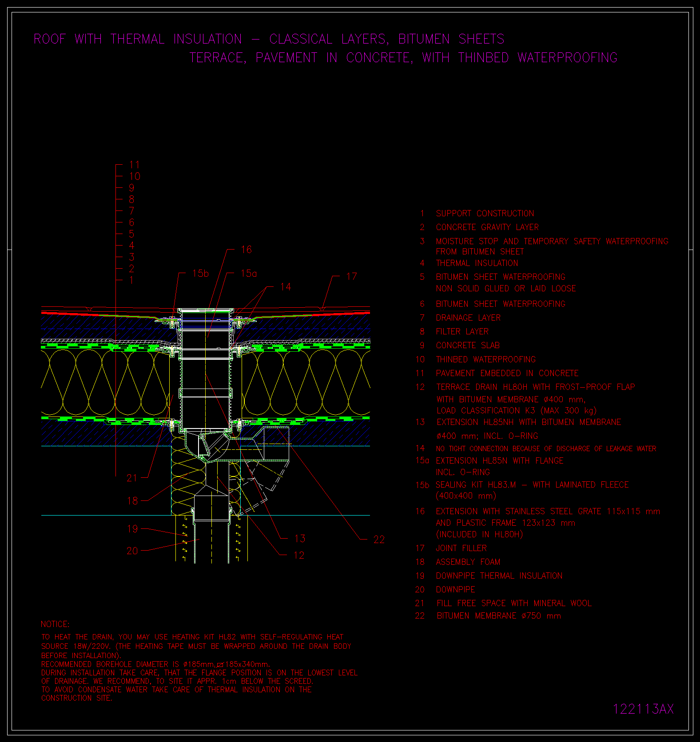Select 'EXTENSION HL85NH WITH BITUMEN MEMBRANE' text

click(529, 422)
